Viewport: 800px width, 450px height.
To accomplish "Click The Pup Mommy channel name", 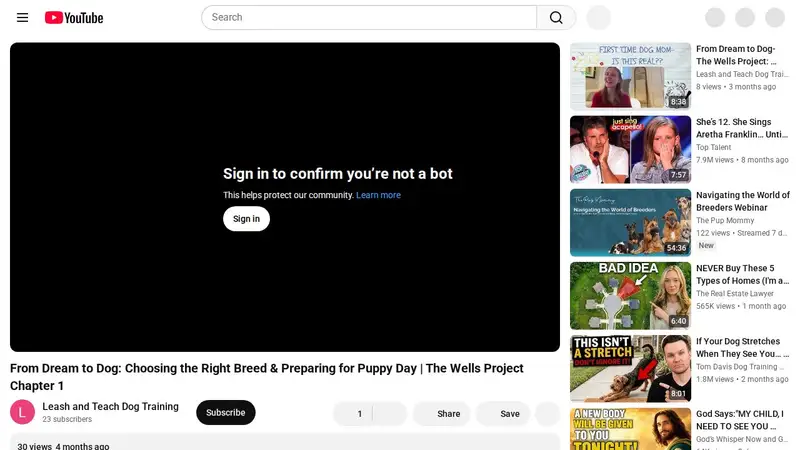I will pyautogui.click(x=725, y=220).
